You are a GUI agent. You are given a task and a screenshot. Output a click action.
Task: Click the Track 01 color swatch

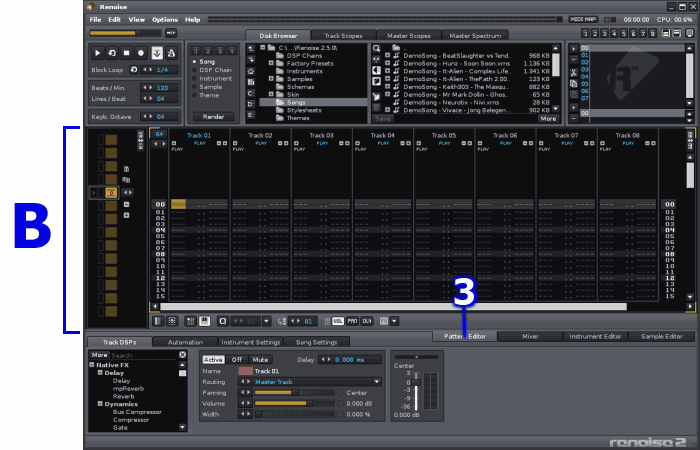pyautogui.click(x=246, y=371)
